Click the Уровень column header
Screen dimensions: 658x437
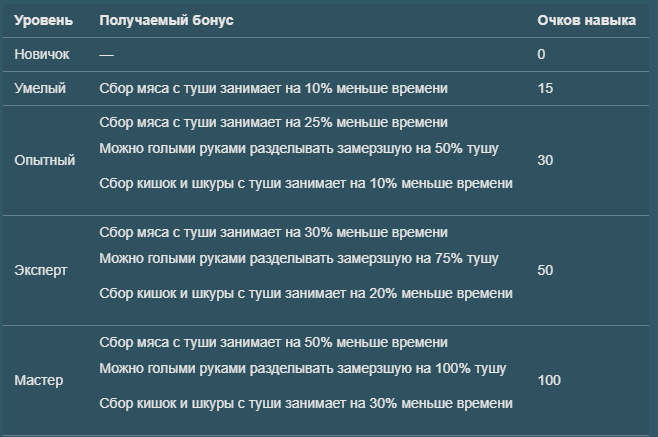coord(44,20)
